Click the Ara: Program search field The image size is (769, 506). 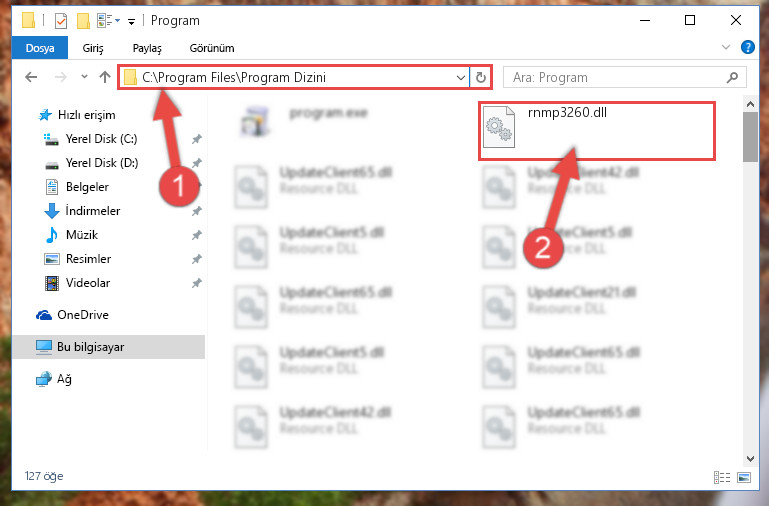(618, 77)
